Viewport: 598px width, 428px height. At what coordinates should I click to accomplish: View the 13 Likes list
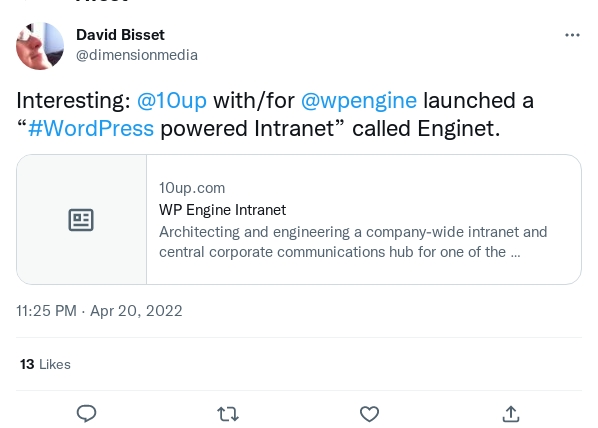[45, 364]
